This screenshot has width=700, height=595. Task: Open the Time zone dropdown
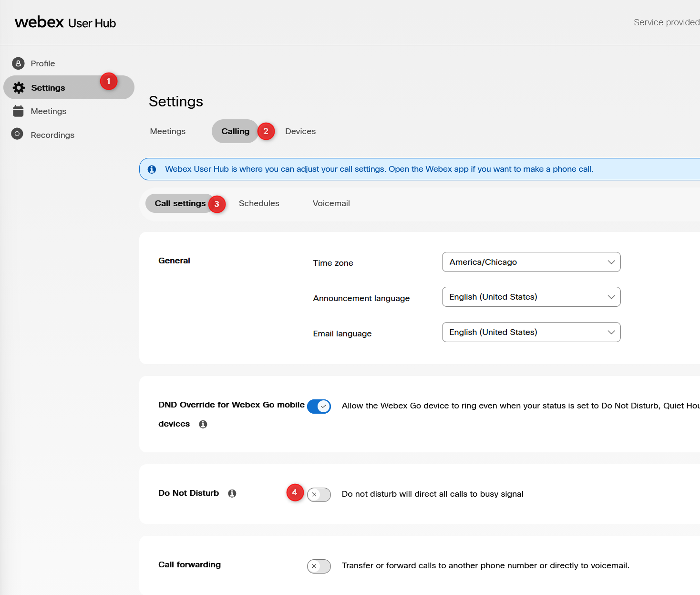531,262
